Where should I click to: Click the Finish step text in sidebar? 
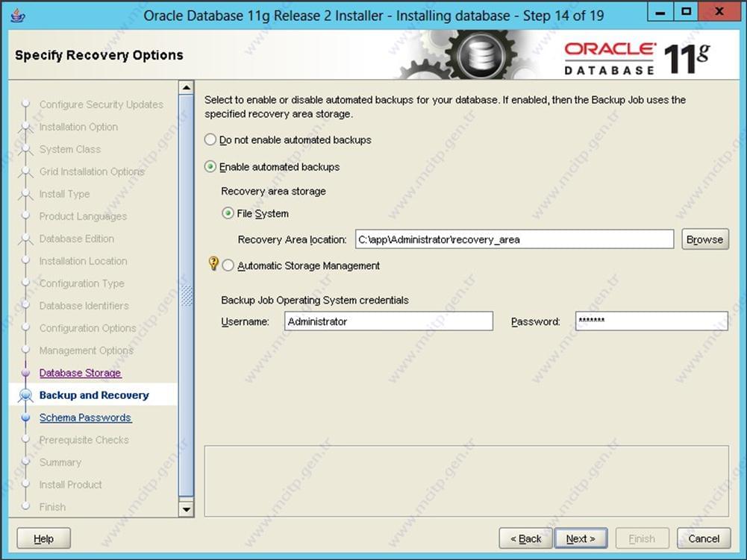52,507
